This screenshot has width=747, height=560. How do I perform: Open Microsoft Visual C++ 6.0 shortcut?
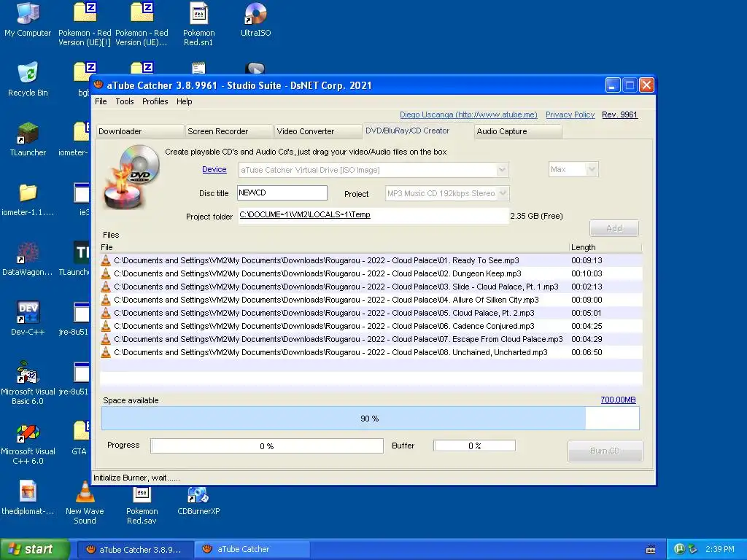(x=28, y=443)
